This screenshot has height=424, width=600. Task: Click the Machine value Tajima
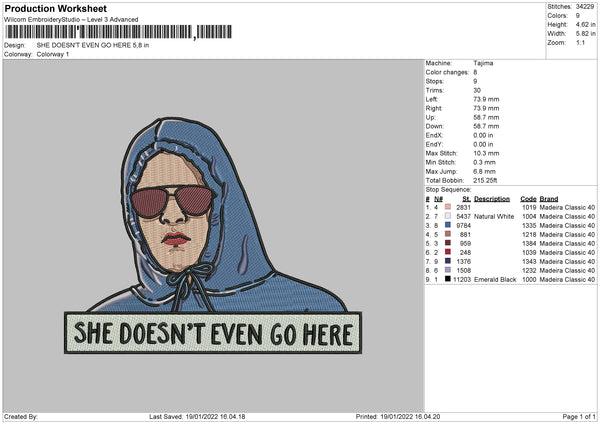coord(483,63)
